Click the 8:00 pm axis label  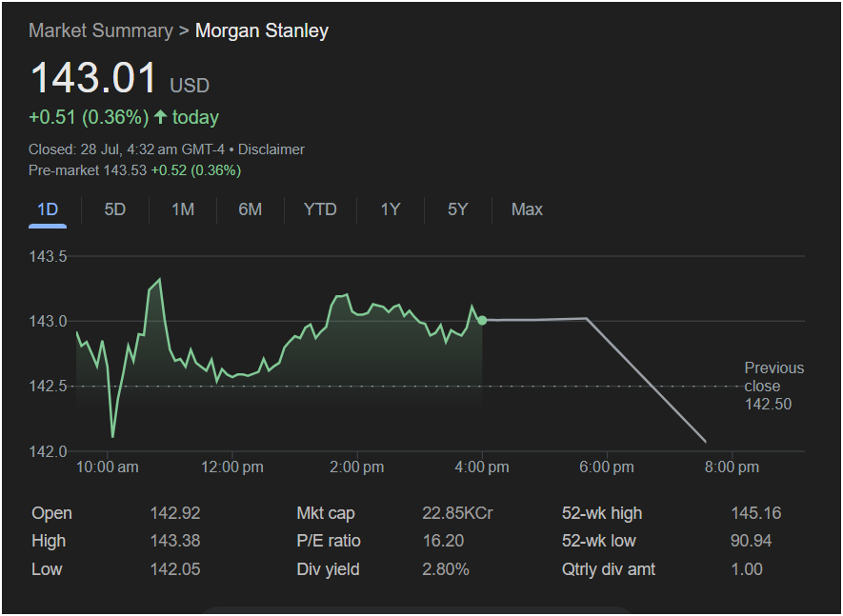pyautogui.click(x=732, y=467)
